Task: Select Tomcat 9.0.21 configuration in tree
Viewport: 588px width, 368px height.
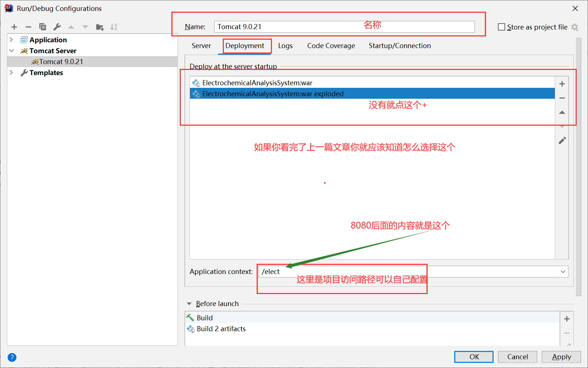Action: coord(93,62)
